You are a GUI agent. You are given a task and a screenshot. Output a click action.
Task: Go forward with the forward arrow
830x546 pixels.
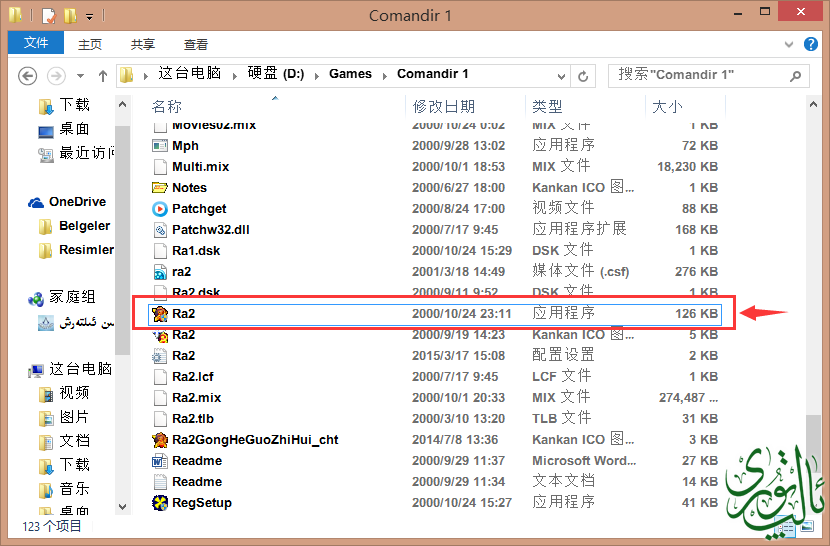[x=56, y=76]
